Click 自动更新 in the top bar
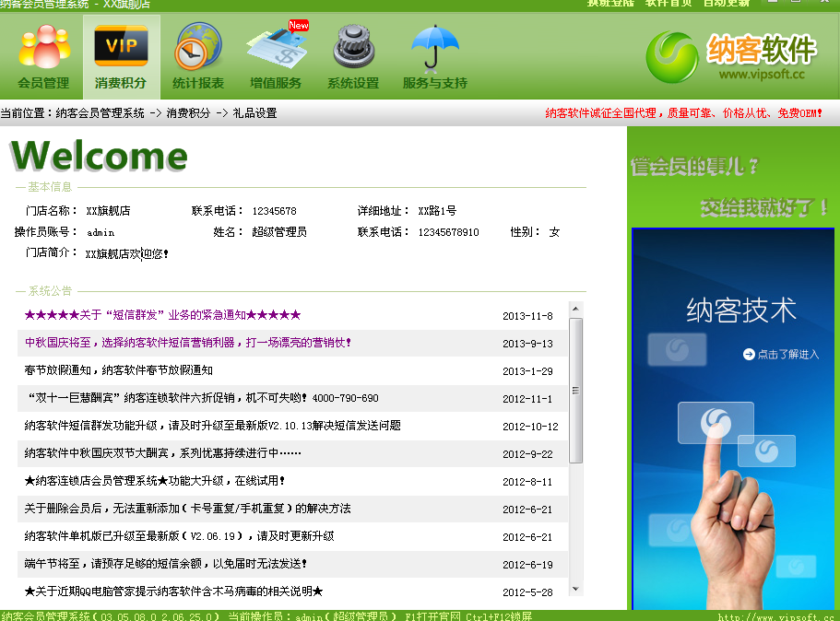Image resolution: width=840 pixels, height=621 pixels. [x=726, y=4]
